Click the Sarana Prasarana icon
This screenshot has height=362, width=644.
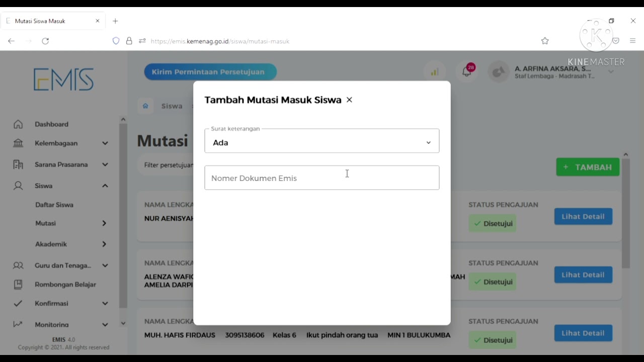[18, 164]
